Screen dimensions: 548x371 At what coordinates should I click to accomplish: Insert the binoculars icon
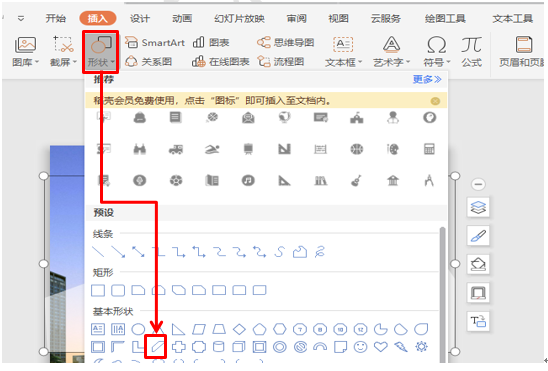140,149
